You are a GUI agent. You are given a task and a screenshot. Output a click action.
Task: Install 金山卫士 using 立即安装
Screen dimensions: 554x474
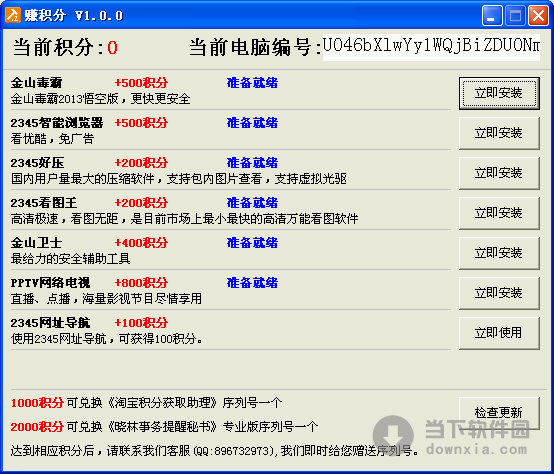tap(499, 253)
